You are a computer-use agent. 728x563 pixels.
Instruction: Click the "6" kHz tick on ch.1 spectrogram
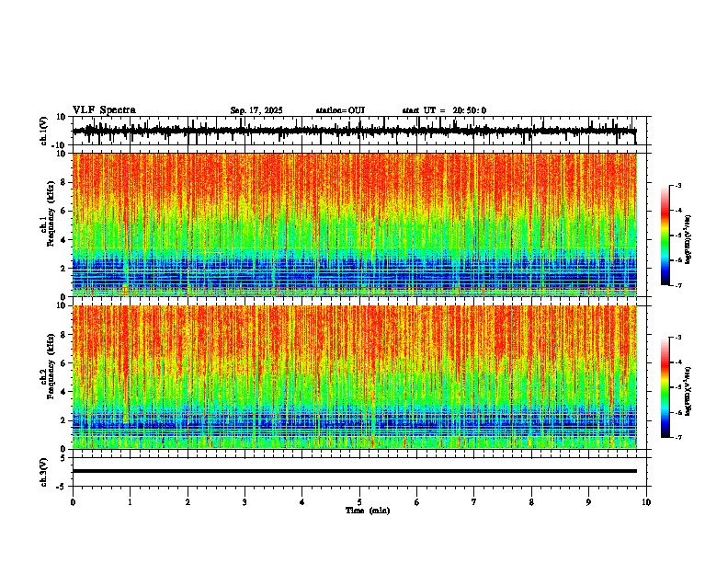click(63, 212)
